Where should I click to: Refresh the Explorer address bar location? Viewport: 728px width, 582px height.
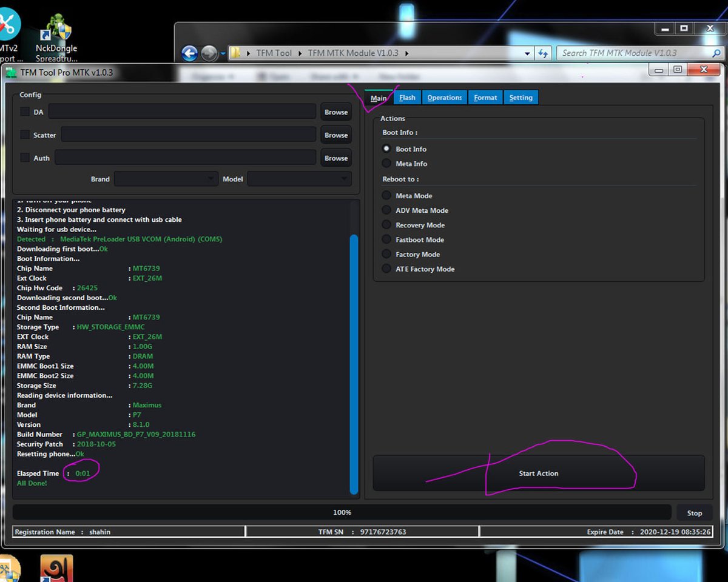pos(544,53)
